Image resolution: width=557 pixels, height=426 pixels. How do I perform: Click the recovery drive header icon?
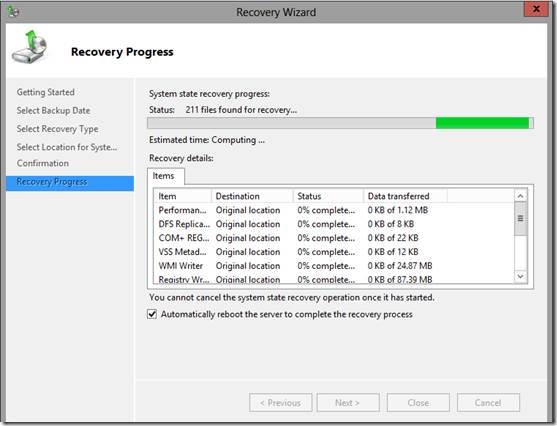click(29, 47)
